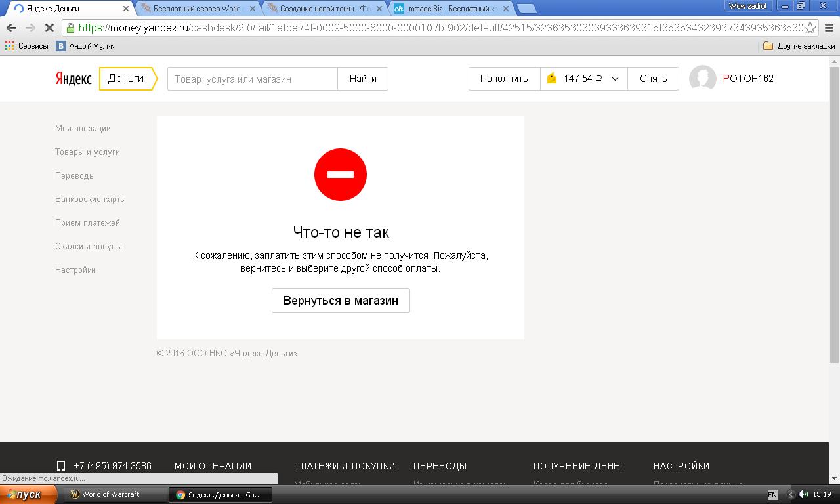840x504 pixels.
Task: Open footer ПЛАТЕЖИ И ПОКУПКИ heading
Action: coord(345,466)
